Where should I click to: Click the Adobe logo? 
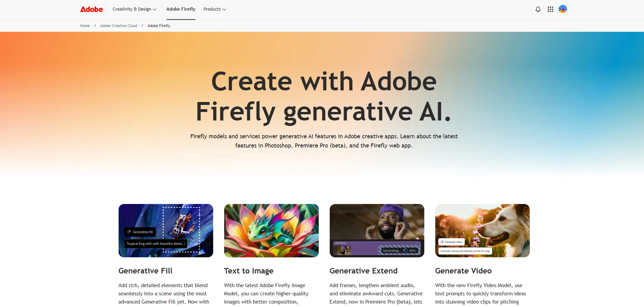click(x=92, y=9)
